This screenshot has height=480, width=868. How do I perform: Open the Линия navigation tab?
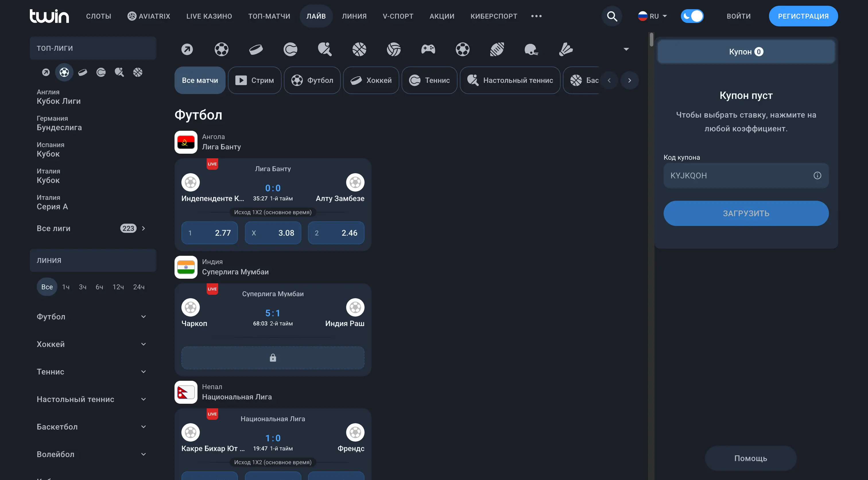point(354,16)
